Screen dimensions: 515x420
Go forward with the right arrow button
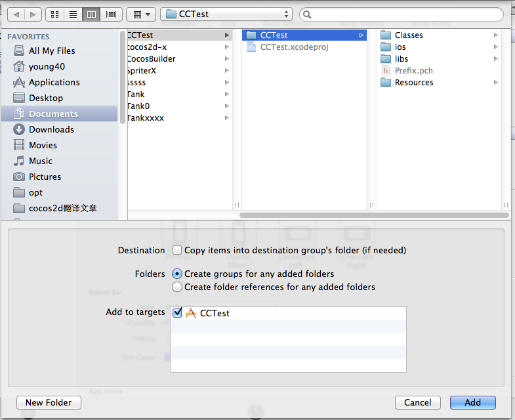pos(33,14)
